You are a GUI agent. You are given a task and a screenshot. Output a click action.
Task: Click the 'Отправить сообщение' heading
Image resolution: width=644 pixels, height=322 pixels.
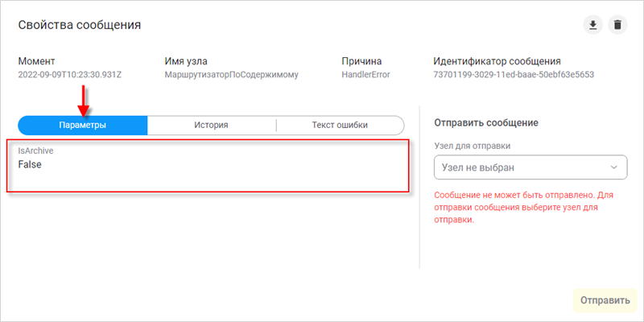coord(485,123)
